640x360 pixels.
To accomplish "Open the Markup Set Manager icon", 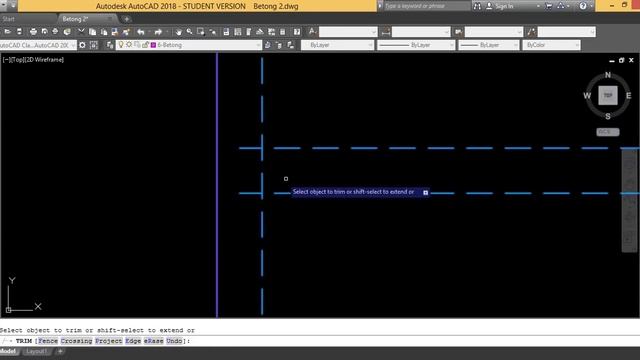I will coord(271,32).
